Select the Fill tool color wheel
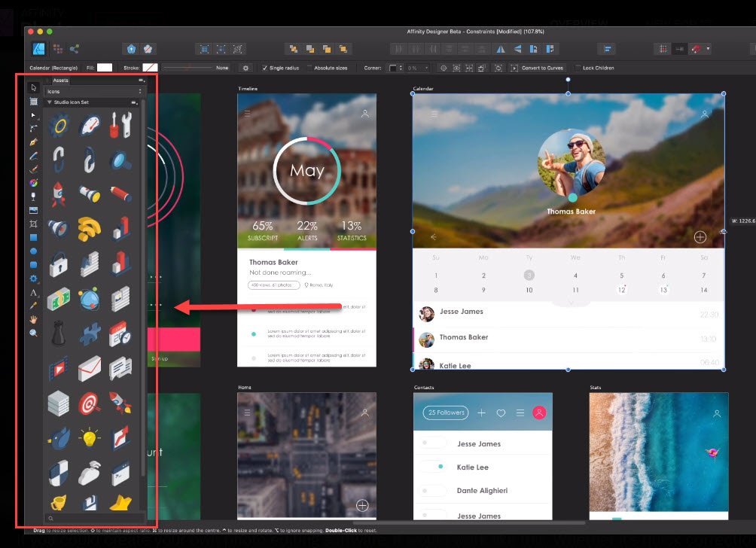This screenshot has height=548, width=756. pos(33,183)
